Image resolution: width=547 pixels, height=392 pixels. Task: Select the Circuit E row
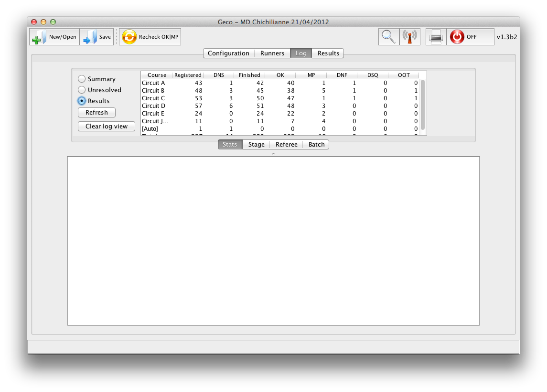280,114
